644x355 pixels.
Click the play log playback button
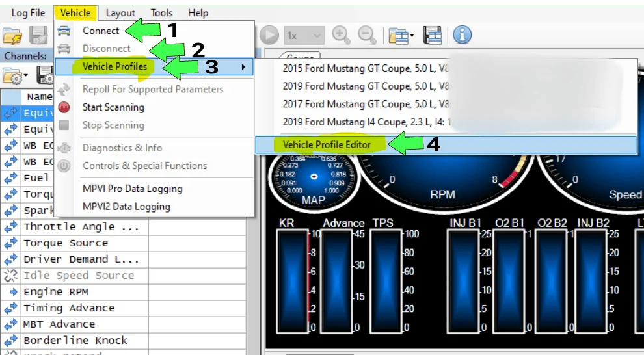[269, 35]
